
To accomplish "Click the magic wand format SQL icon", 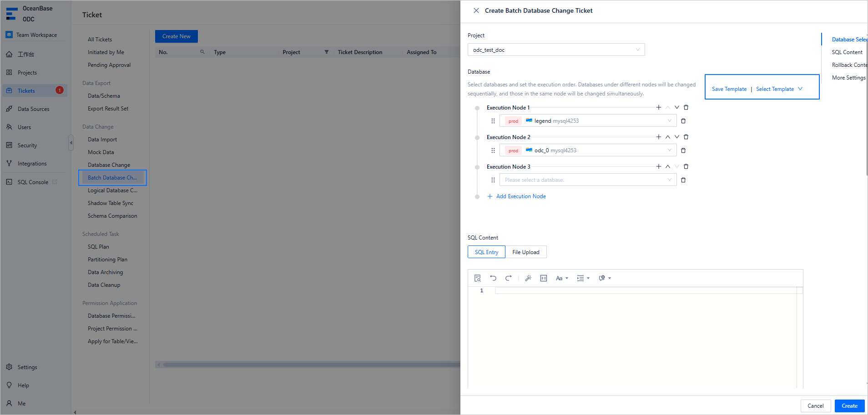I will click(528, 278).
